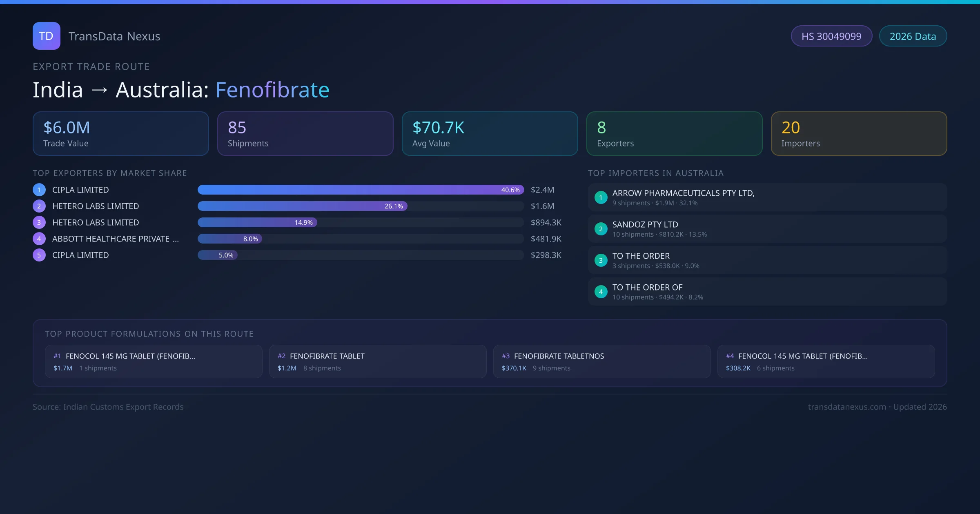Click transdatanexus.com footer link

(847, 407)
